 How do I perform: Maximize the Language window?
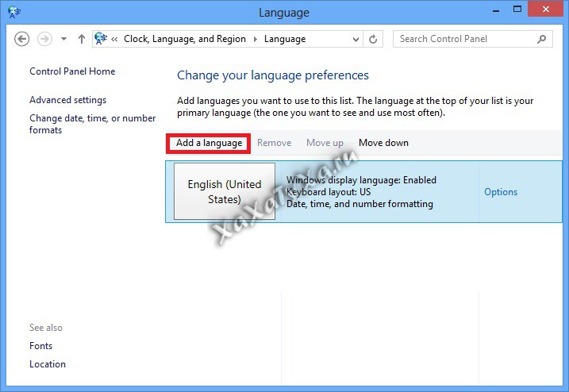pyautogui.click(x=517, y=10)
